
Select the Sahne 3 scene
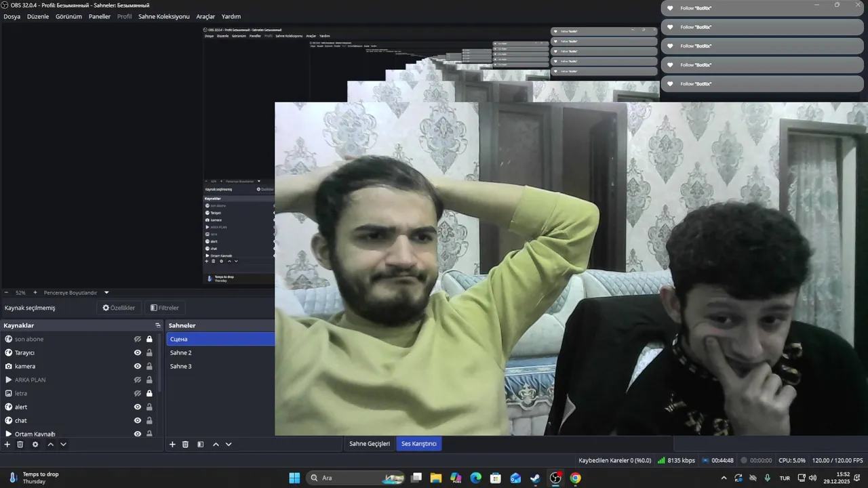click(x=220, y=366)
